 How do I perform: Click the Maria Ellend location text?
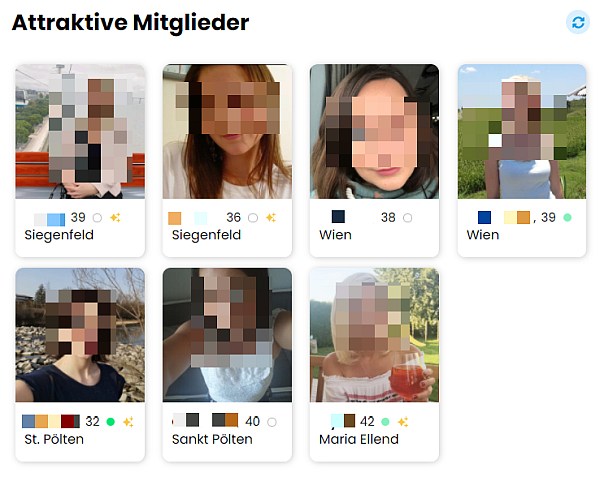coord(359,439)
